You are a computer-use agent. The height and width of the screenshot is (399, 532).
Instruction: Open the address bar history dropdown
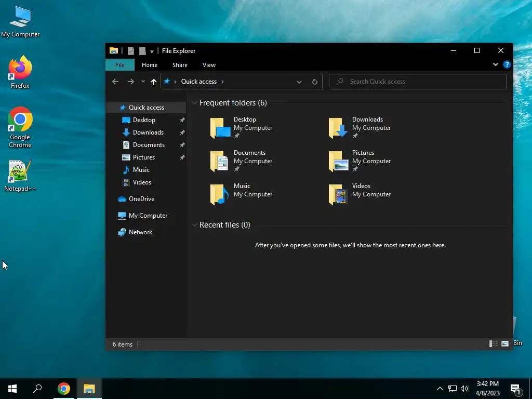point(299,82)
